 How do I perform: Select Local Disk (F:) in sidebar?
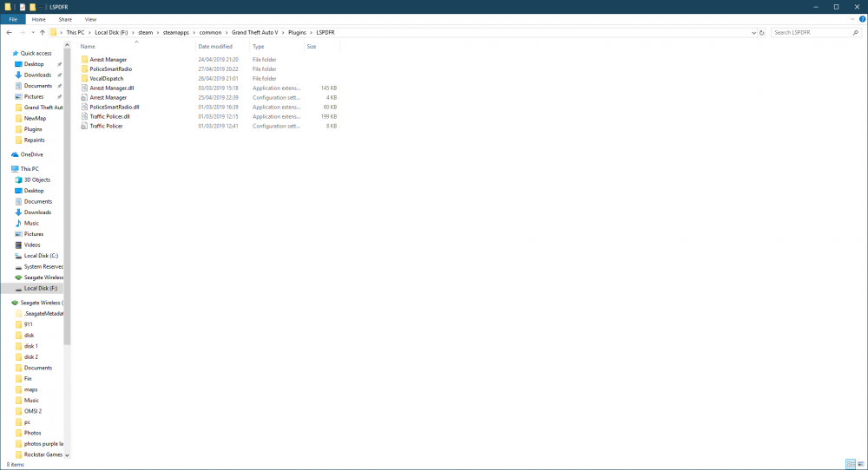[x=41, y=289]
